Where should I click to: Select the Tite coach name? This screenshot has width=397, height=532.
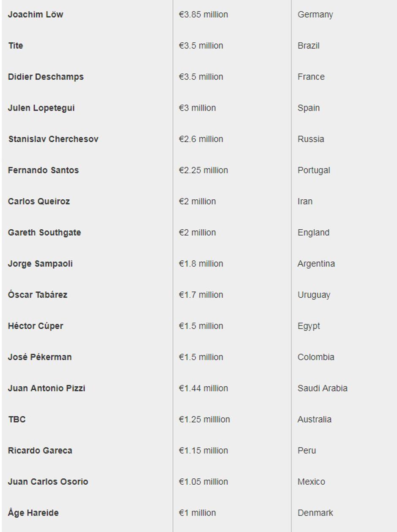coord(16,46)
